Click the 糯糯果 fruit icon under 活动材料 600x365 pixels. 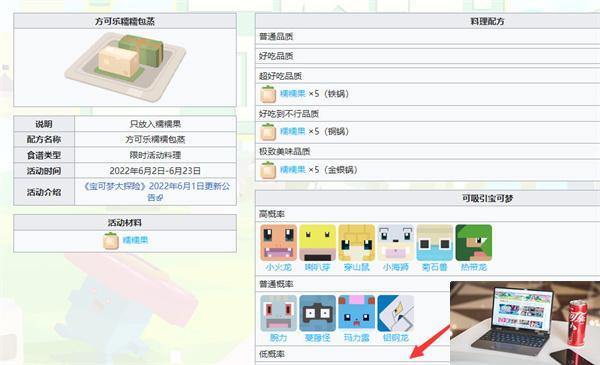click(x=111, y=241)
